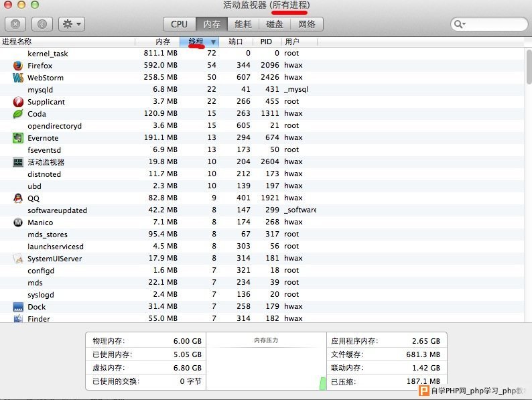Select the distnoted process
This screenshot has height=400, width=532.
[x=262, y=174]
